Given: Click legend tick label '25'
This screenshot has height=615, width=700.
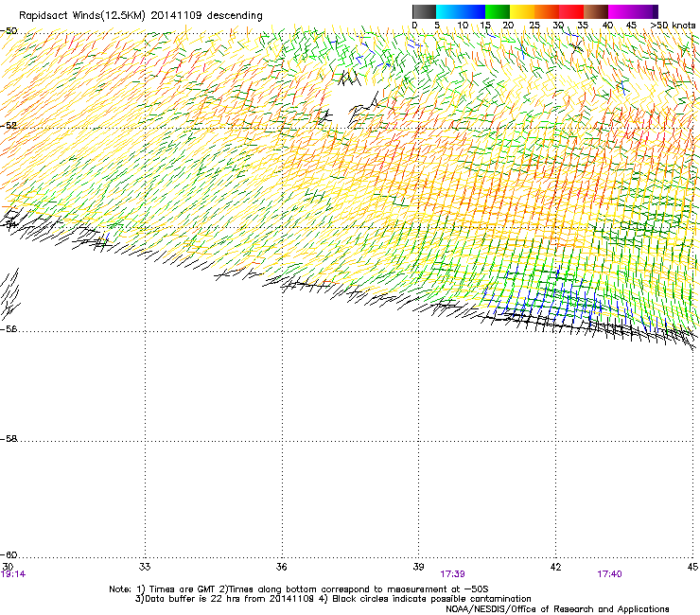Looking at the screenshot, I should tap(534, 26).
